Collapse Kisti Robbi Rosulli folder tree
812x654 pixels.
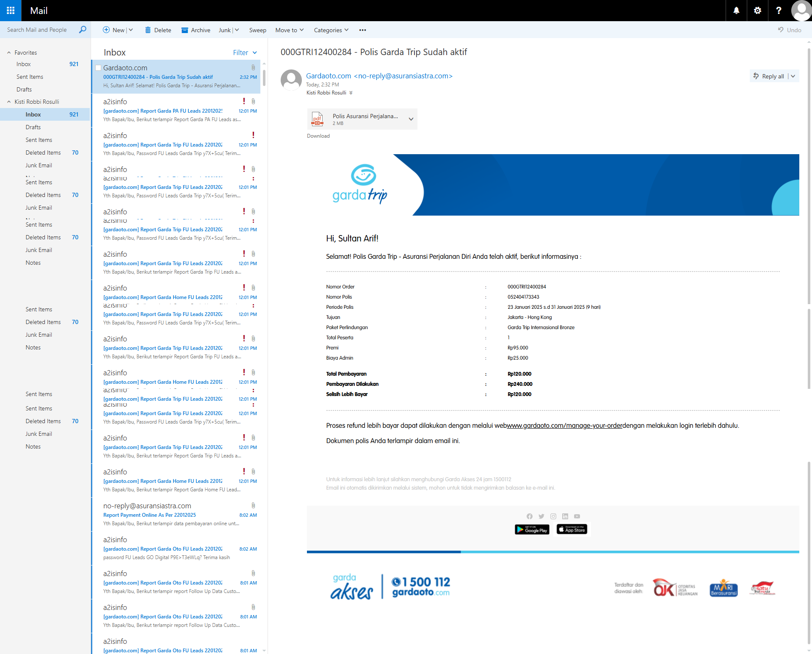pyautogui.click(x=9, y=102)
